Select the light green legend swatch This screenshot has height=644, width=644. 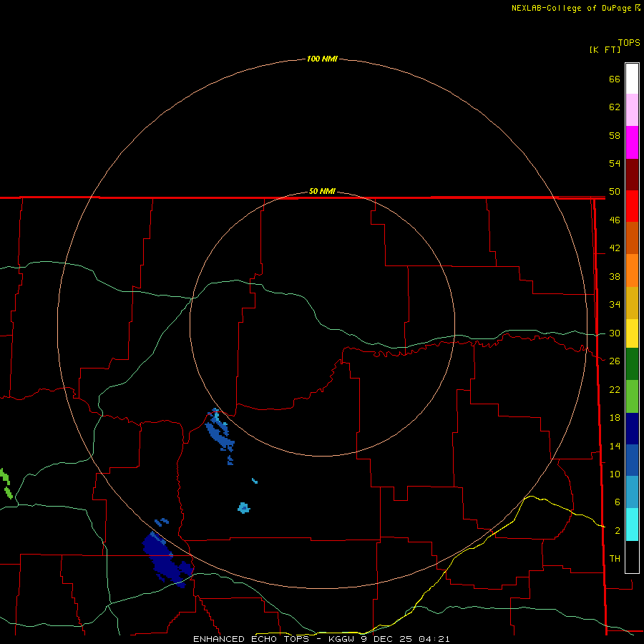[x=632, y=396]
